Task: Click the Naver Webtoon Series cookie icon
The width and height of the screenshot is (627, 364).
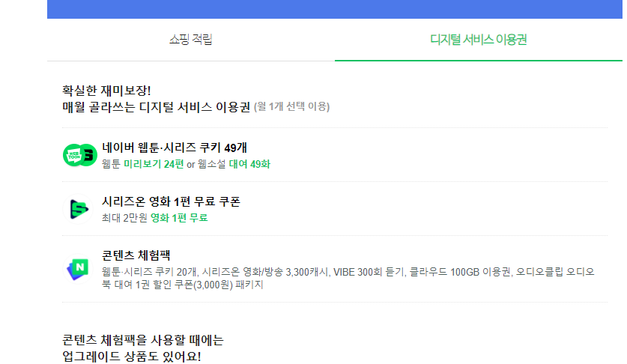Action: (80, 155)
